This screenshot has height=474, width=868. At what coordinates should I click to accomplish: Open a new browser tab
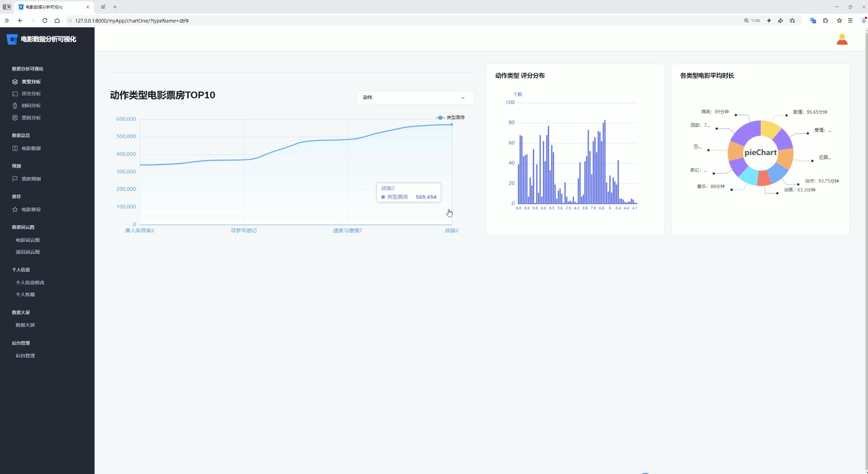(115, 7)
